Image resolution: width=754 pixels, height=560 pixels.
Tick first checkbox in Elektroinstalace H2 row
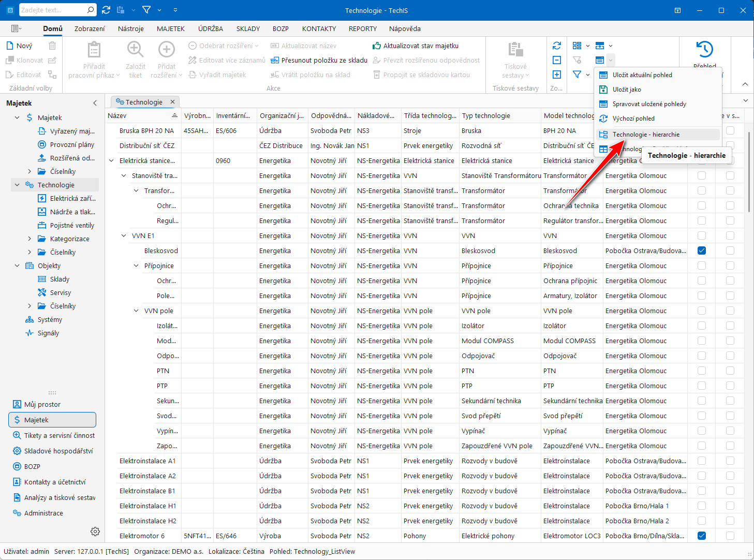tap(702, 521)
